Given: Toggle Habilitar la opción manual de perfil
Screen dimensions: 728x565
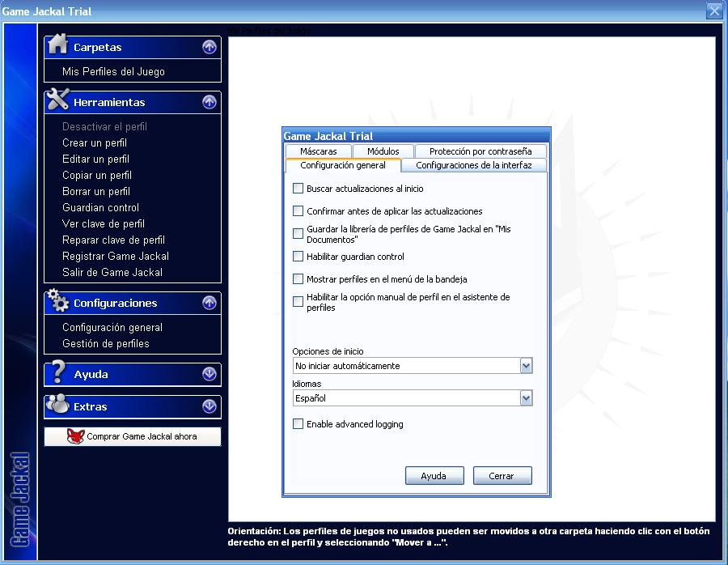Looking at the screenshot, I should tap(298, 302).
